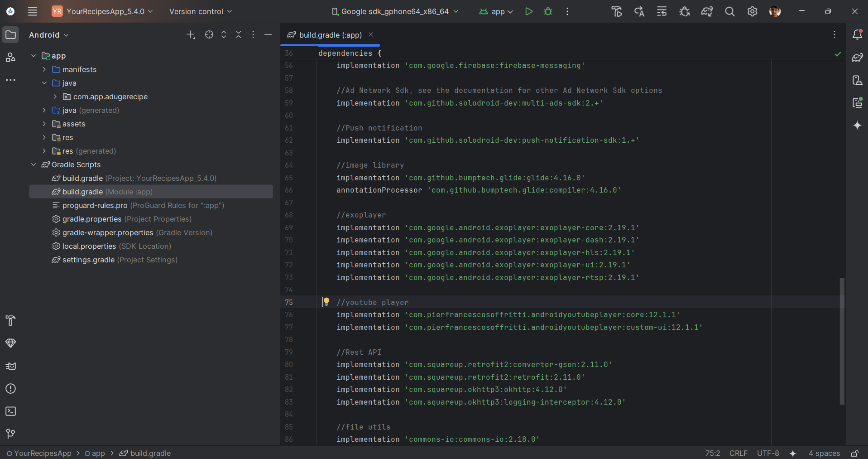Toggle the read-only lock in the status bar

tap(854, 453)
